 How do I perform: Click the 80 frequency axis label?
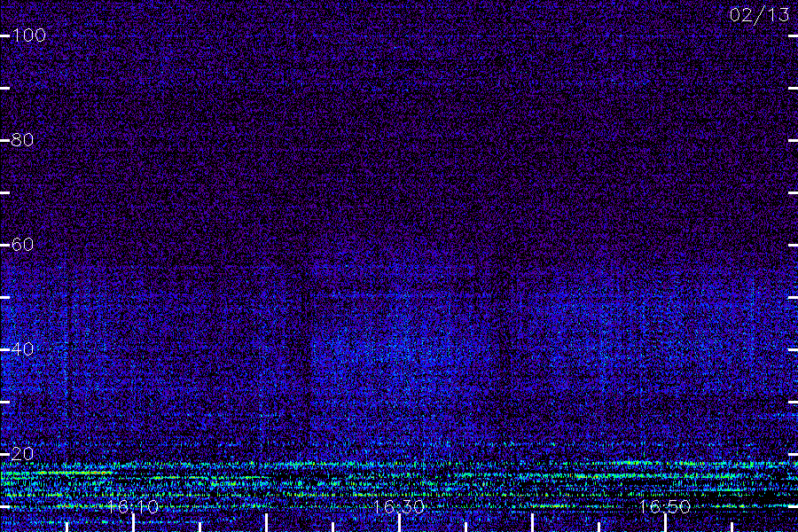tap(23, 140)
